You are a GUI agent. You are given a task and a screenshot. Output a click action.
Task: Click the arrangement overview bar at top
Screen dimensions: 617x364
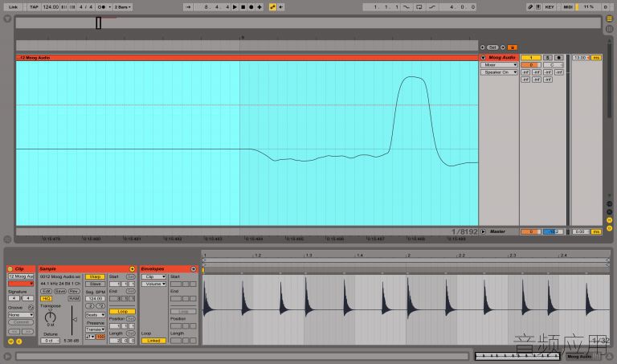coord(308,22)
